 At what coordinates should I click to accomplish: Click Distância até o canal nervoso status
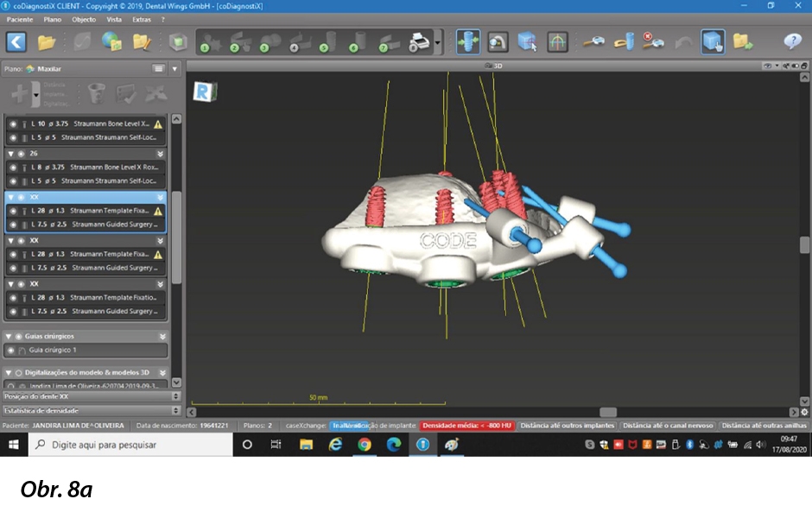coord(668,426)
